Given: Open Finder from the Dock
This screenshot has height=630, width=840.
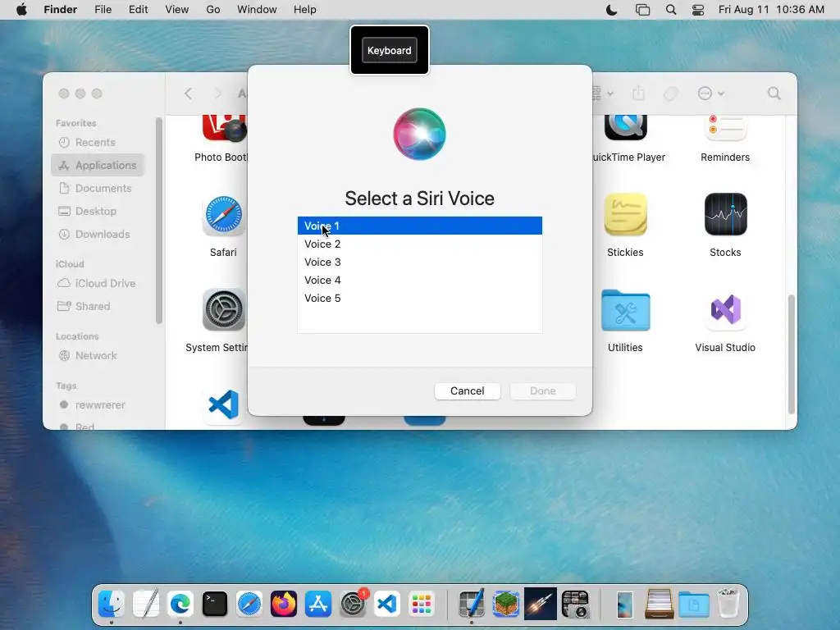Looking at the screenshot, I should tap(112, 605).
